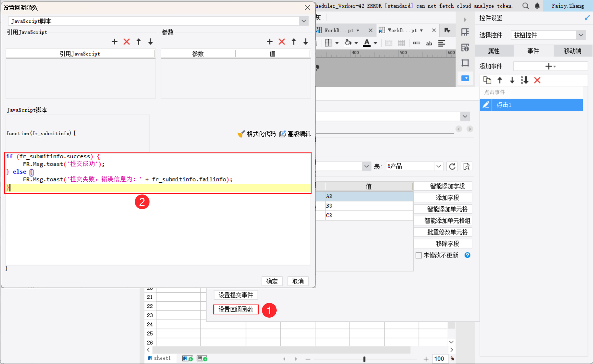This screenshot has height=364, width=593.
Task: Collapse the right panel with arrow
Action: pos(465,20)
